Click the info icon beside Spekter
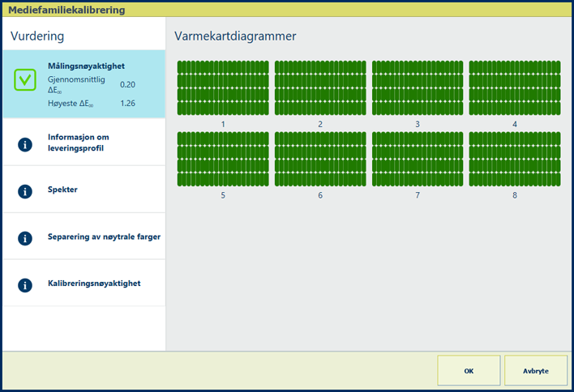This screenshot has width=574, height=392. tap(25, 191)
